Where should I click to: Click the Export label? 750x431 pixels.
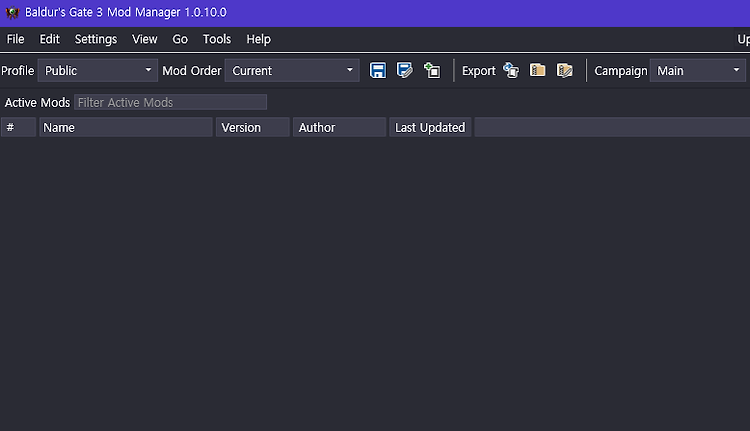pyautogui.click(x=478, y=71)
